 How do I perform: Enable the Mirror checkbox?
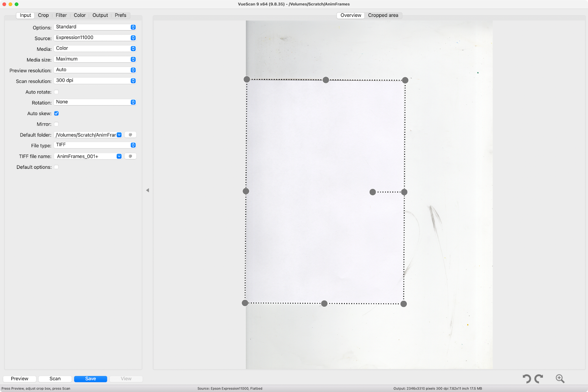56,124
